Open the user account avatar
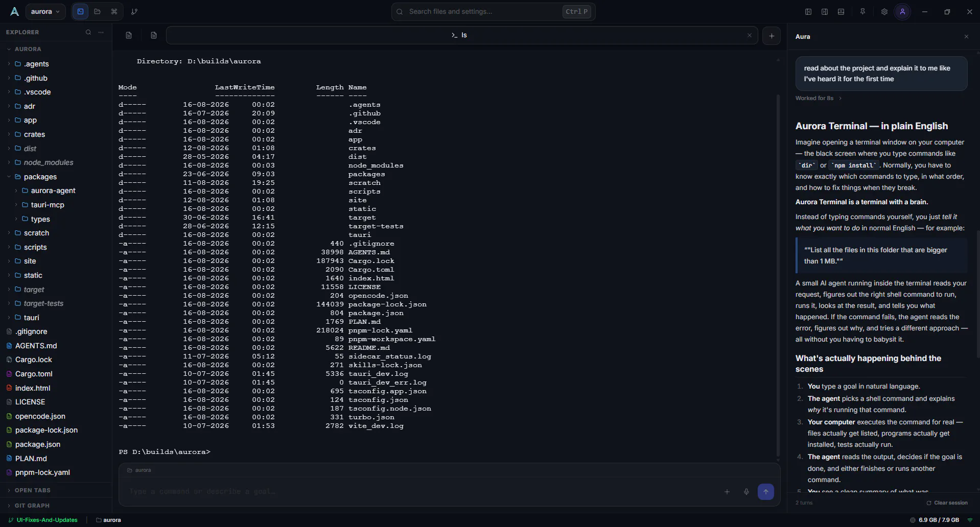 (902, 12)
